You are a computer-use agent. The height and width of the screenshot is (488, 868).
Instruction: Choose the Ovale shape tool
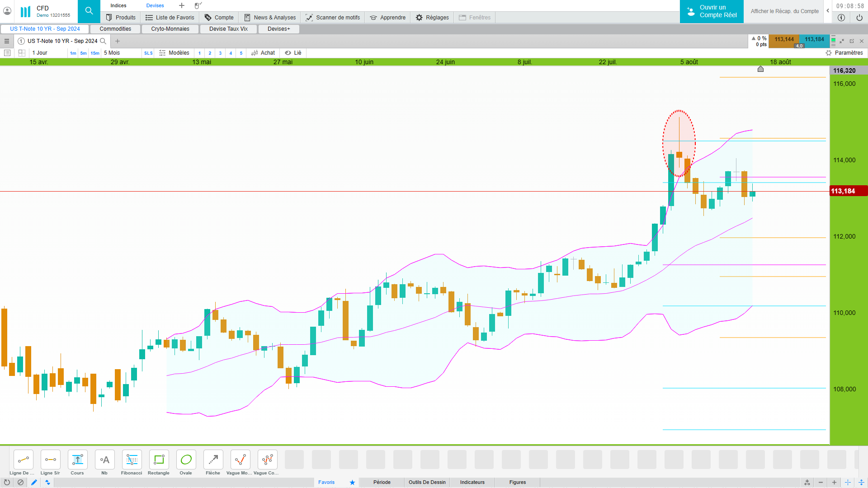tap(186, 460)
